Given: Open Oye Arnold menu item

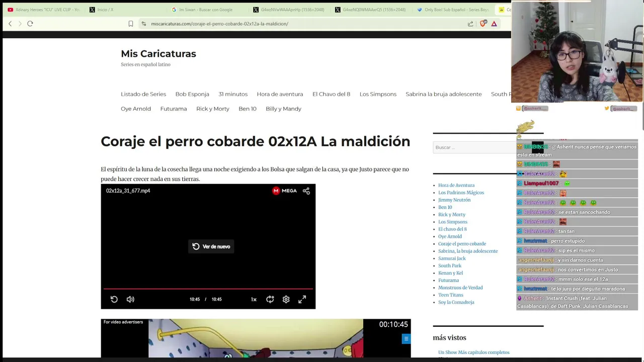Looking at the screenshot, I should (136, 109).
